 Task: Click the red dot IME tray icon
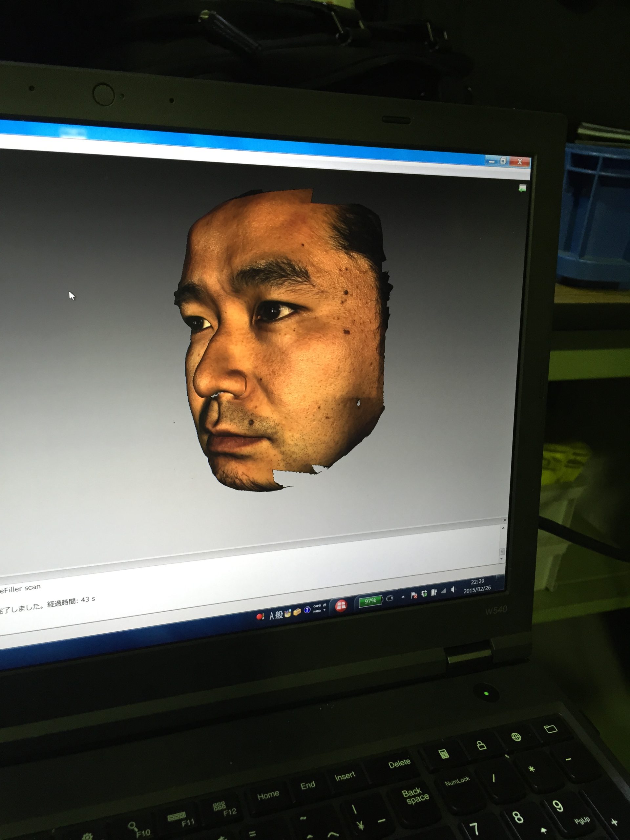pyautogui.click(x=260, y=616)
